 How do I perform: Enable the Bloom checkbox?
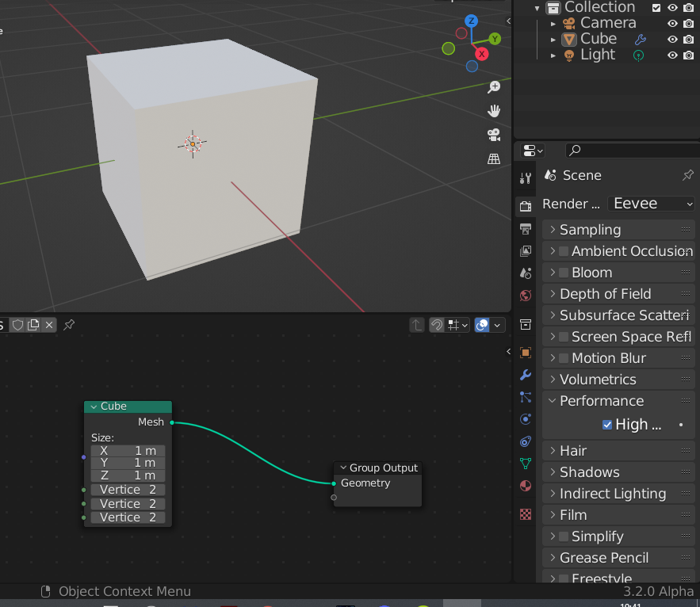[x=564, y=273]
